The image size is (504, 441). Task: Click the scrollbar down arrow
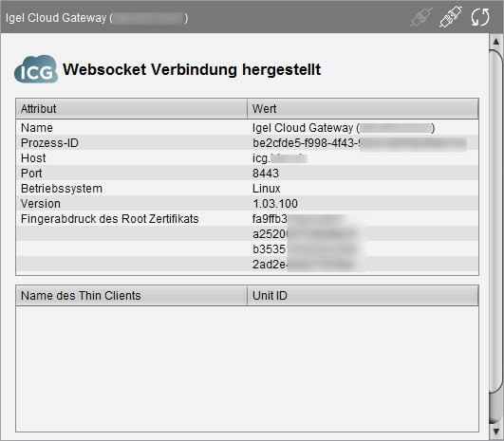pos(495,432)
